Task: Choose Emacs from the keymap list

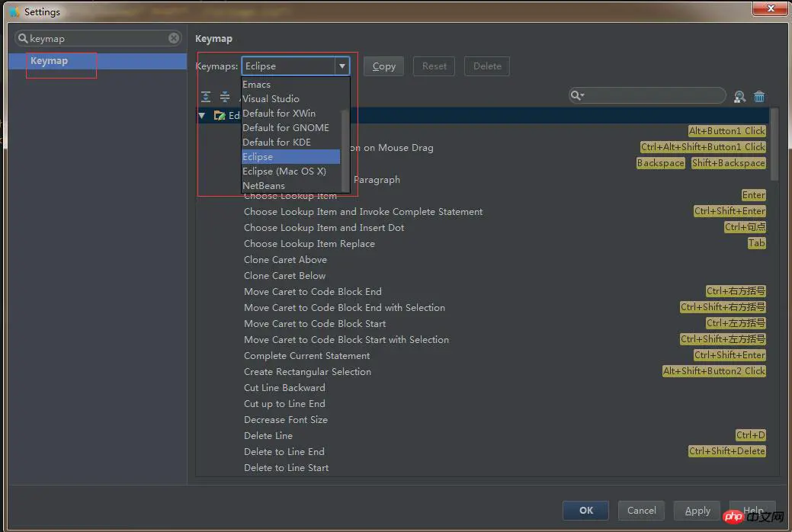Action: pyautogui.click(x=291, y=85)
